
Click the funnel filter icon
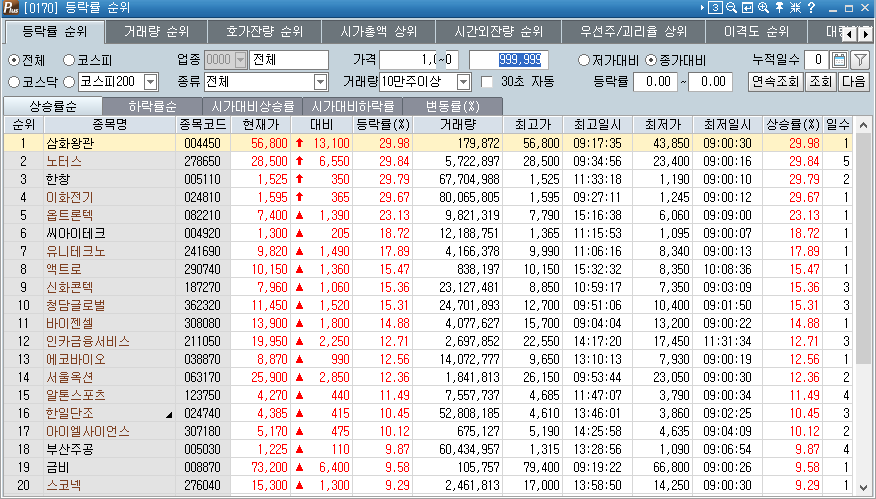[860, 60]
